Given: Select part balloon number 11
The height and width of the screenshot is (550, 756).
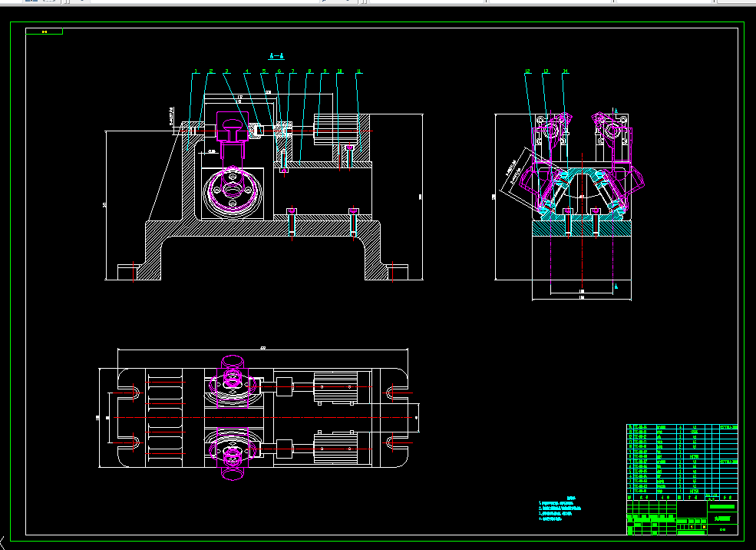Looking at the screenshot, I should [x=358, y=71].
